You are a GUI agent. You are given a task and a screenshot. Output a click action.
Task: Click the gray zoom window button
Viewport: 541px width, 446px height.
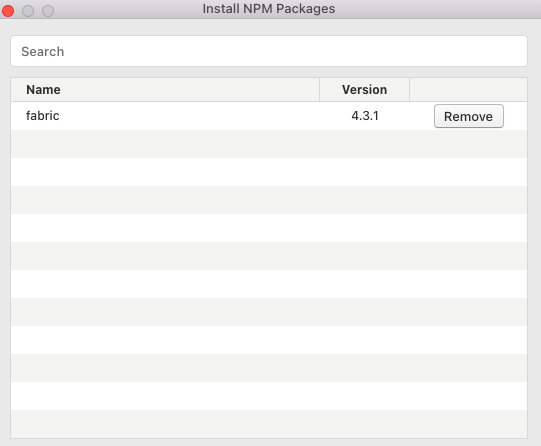(48, 11)
